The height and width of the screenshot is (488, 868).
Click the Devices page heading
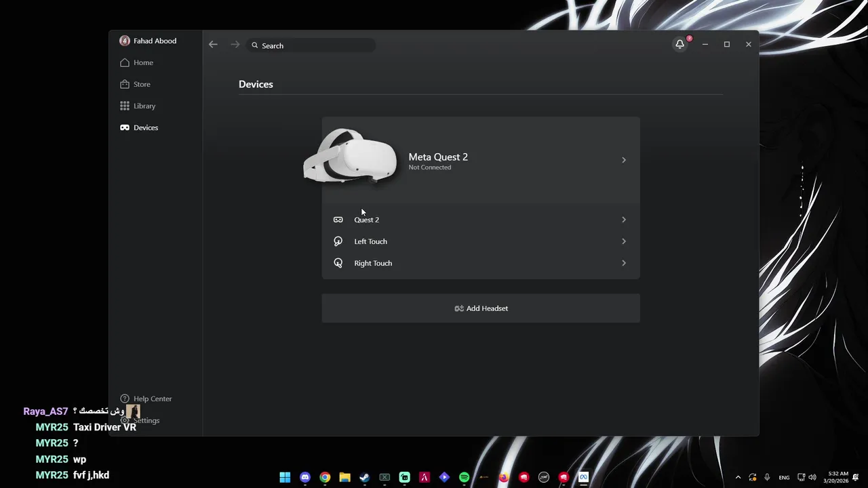256,84
